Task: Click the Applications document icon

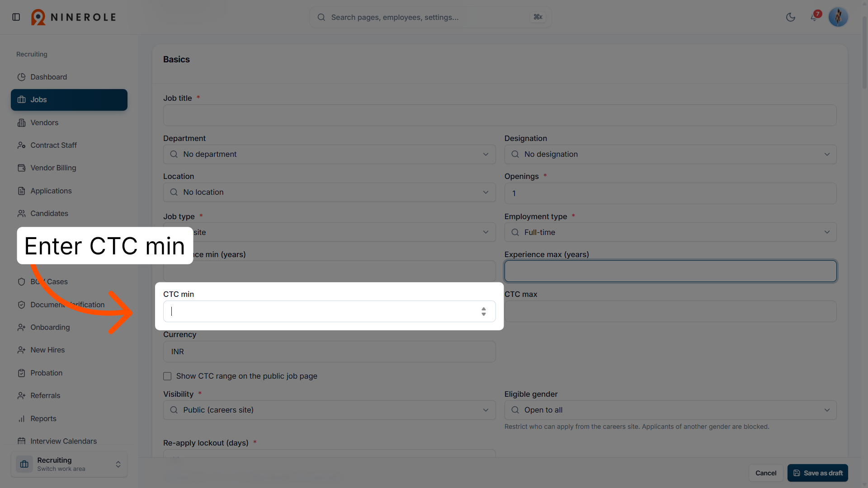Action: pyautogui.click(x=21, y=191)
